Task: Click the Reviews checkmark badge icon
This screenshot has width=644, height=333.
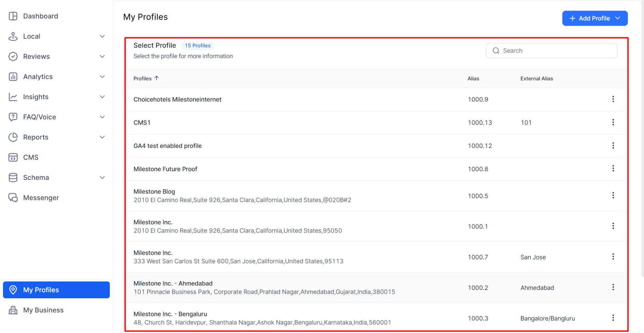Action: [13, 57]
